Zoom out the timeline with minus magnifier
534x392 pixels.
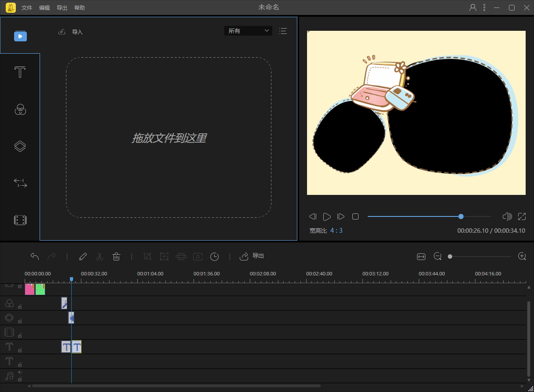[437, 256]
